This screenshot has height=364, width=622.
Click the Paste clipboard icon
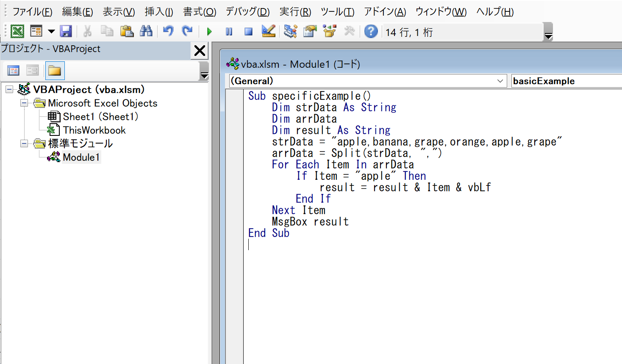tap(127, 31)
